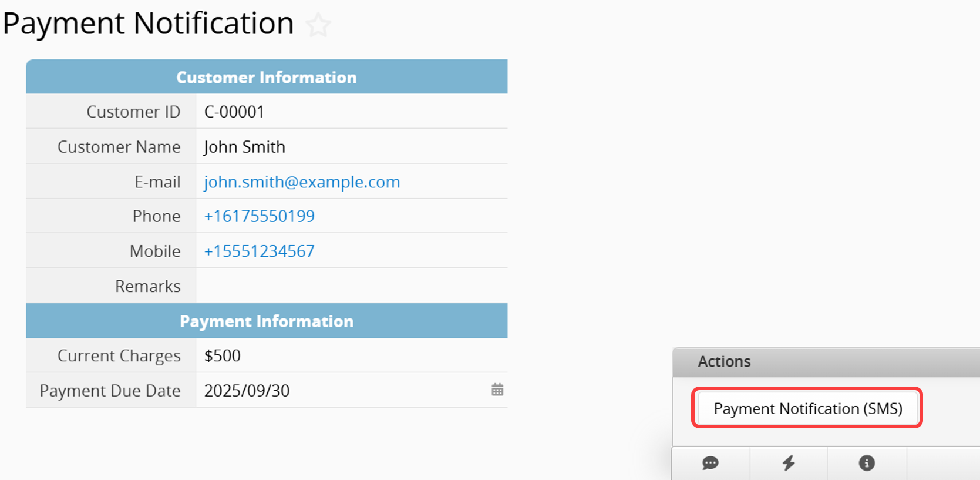Select the Current Charges value $500
Screen dimensions: 980x480
pyautogui.click(x=223, y=355)
